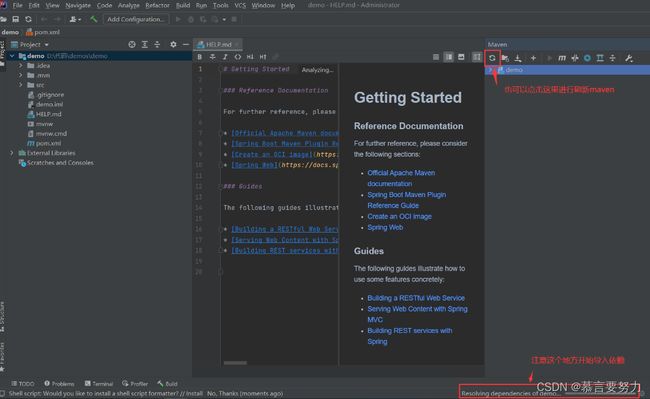This screenshot has height=399, width=650.
Task: Select pom.xml in the Project tree
Action: pyautogui.click(x=44, y=143)
